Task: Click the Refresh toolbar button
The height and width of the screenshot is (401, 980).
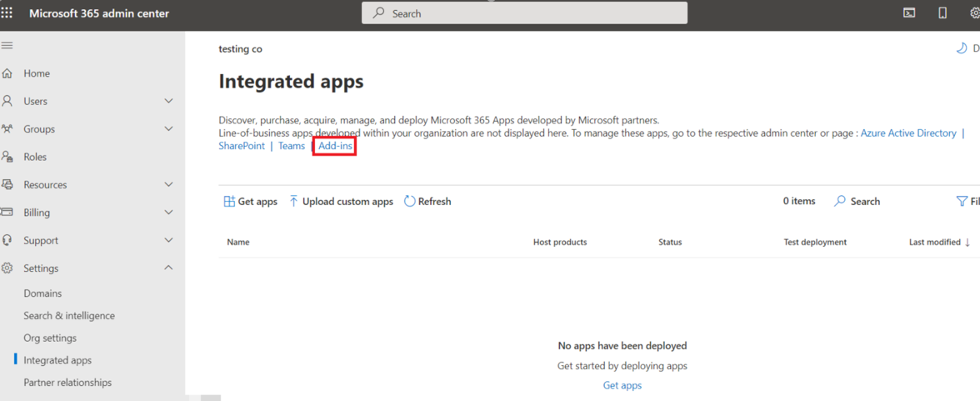Action: click(427, 202)
